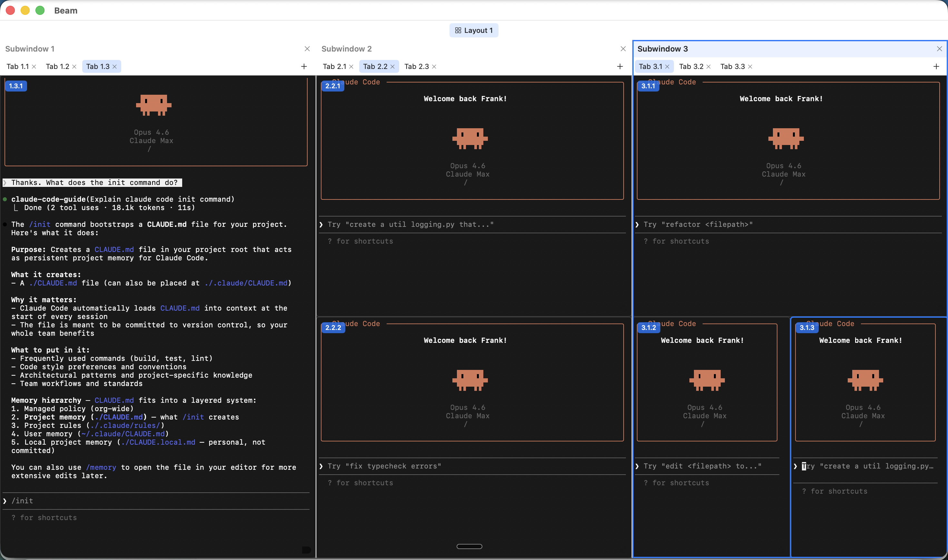Viewport: 948px width, 560px height.
Task: Open Tab 3.2
Action: click(691, 66)
